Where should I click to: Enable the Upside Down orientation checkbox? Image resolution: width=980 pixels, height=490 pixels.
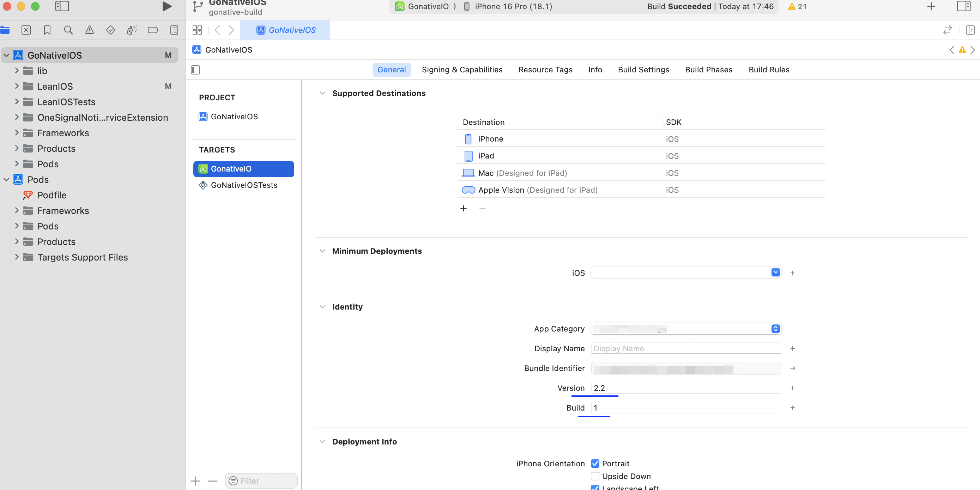tap(595, 476)
